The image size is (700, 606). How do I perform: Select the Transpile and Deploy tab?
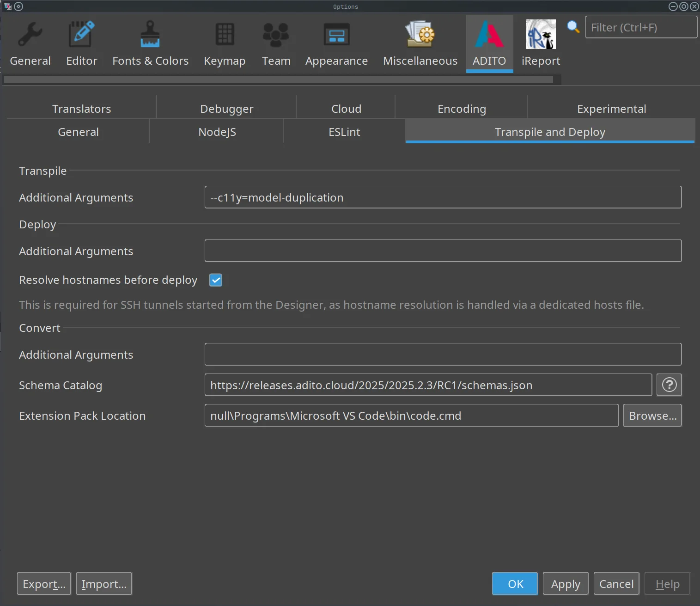[550, 132]
